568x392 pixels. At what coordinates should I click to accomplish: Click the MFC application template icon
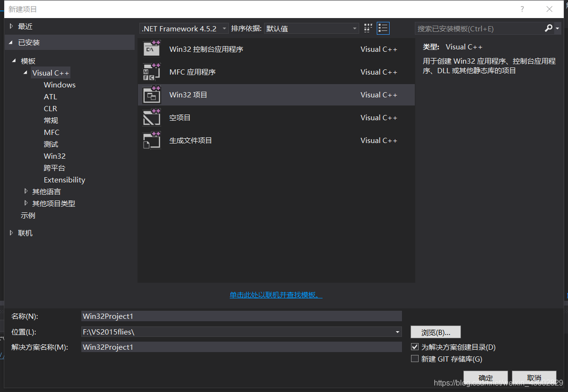tap(152, 72)
